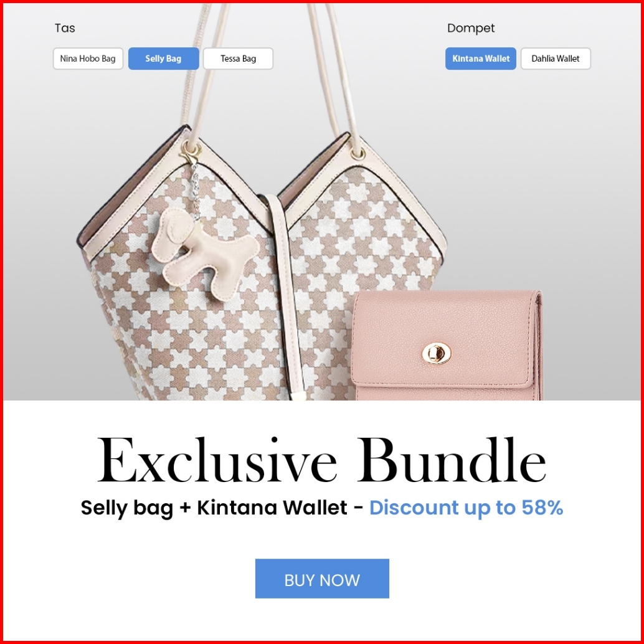Screen dimensions: 644x644
Task: Click the BUY NOW button
Action: tap(322, 578)
